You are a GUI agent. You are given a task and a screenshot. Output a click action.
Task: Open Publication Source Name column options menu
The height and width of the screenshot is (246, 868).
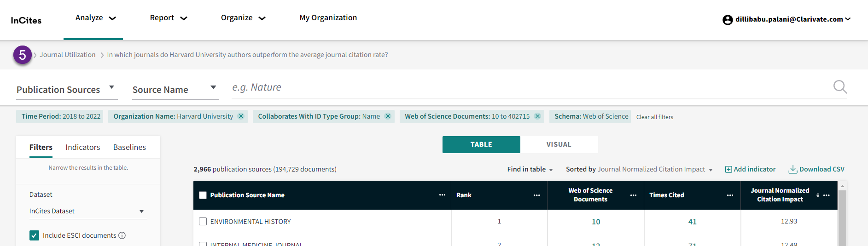click(x=442, y=195)
